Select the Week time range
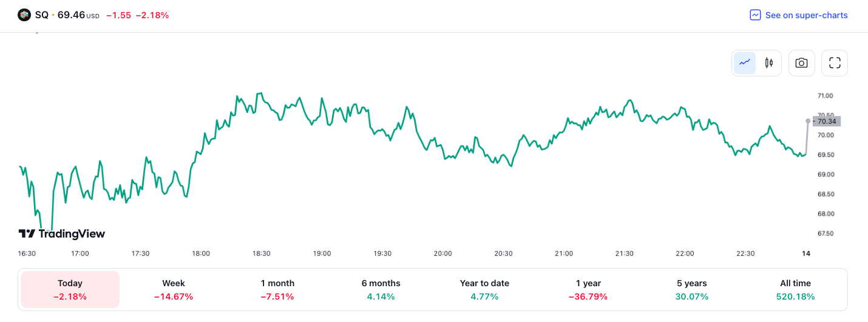The width and height of the screenshot is (868, 322). pos(174,290)
